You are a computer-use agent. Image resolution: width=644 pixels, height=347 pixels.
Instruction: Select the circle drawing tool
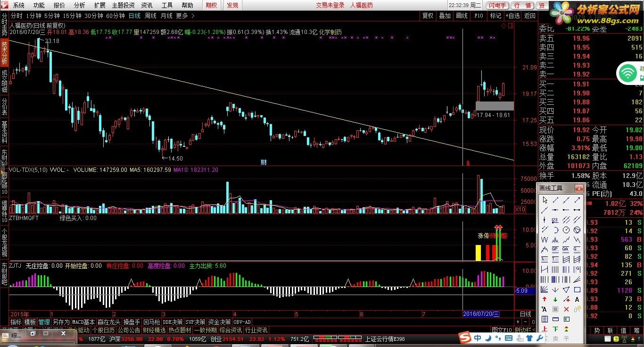(x=566, y=229)
